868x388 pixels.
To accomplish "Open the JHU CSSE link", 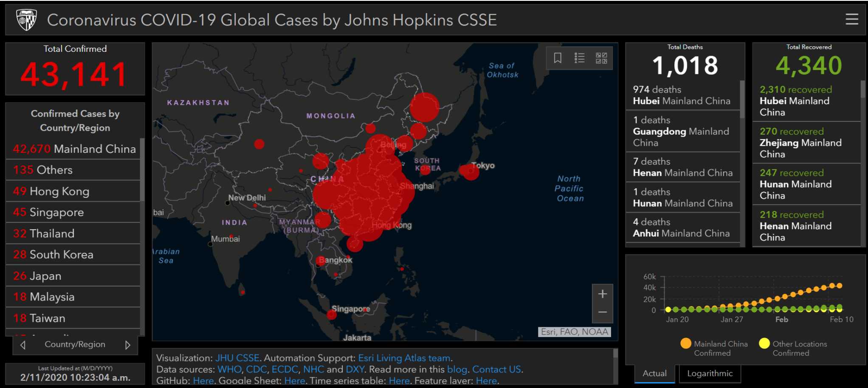I will click(x=237, y=358).
